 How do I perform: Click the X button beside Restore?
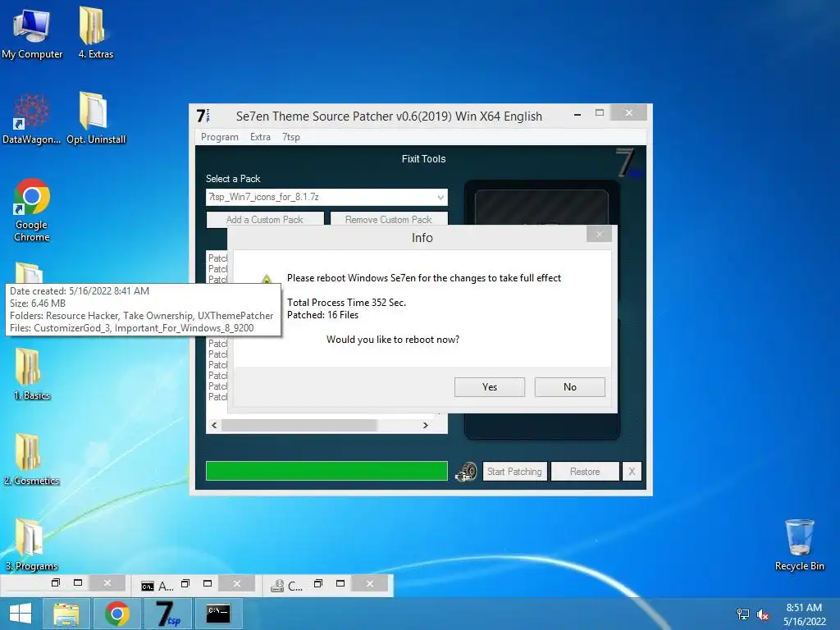coord(632,472)
